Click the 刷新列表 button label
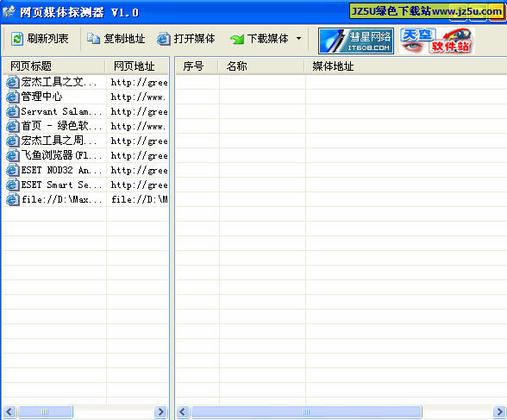The width and height of the screenshot is (507, 420). tap(48, 39)
